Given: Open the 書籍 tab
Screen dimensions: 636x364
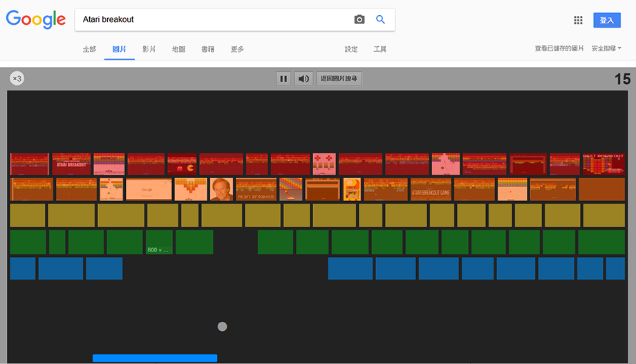Looking at the screenshot, I should point(207,49).
